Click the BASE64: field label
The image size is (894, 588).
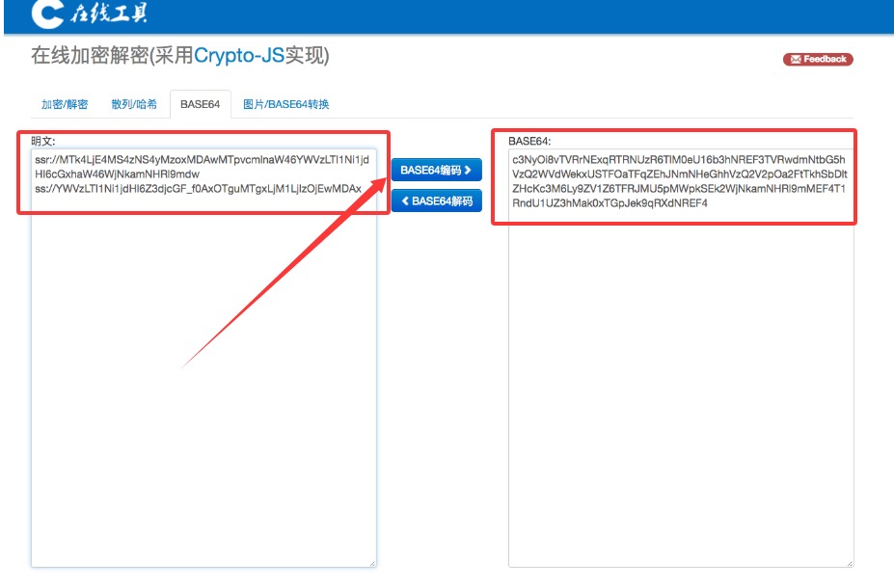tap(528, 141)
